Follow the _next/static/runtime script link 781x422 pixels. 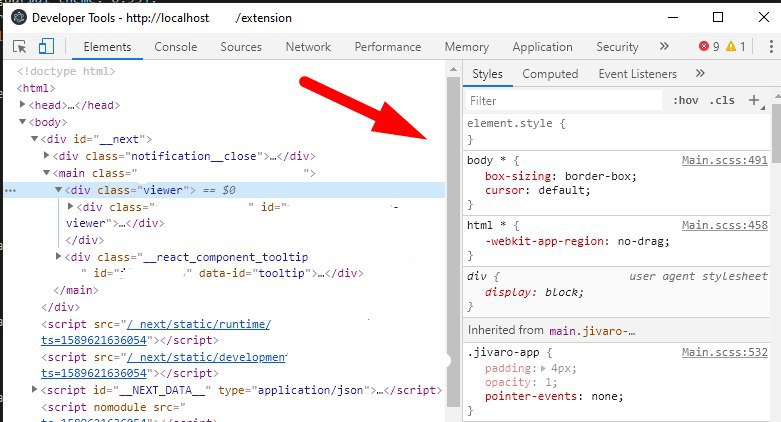click(199, 324)
